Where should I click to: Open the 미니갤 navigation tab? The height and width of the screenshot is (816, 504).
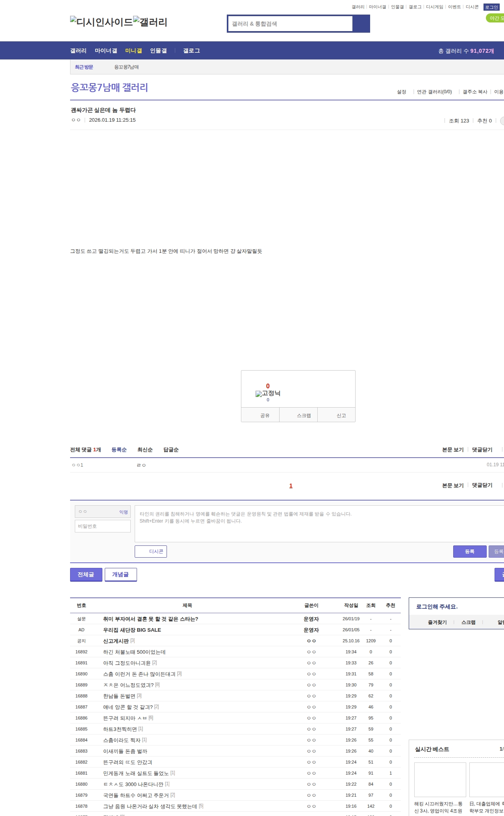click(x=133, y=51)
